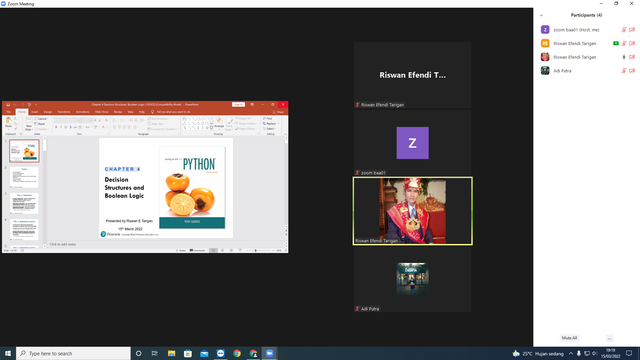Screen dimensions: 640x360
Task: Switch to the Transitions tab in PowerPoint
Action: 64,112
